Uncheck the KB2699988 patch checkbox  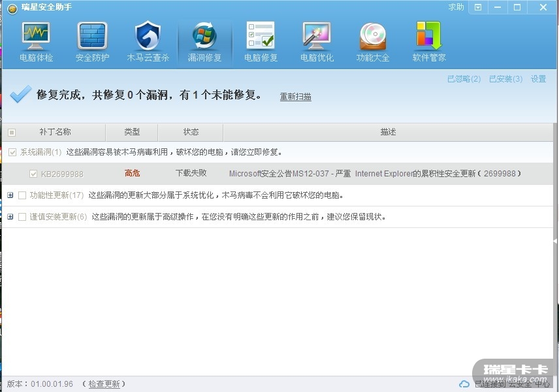point(33,174)
